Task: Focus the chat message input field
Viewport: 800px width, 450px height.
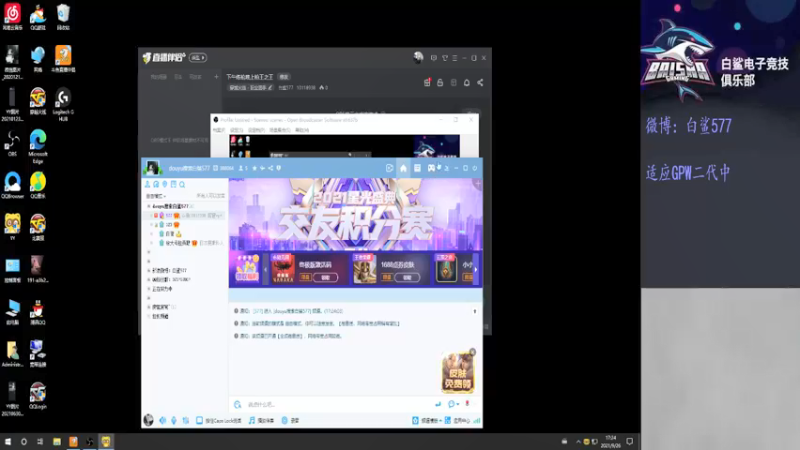Action: [x=337, y=404]
